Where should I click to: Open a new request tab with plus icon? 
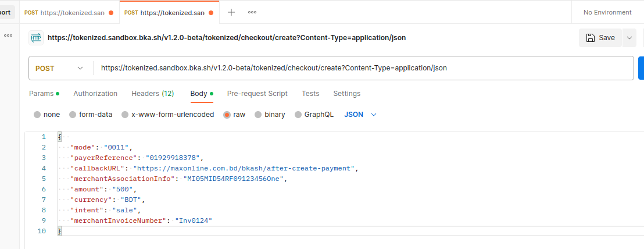[231, 12]
